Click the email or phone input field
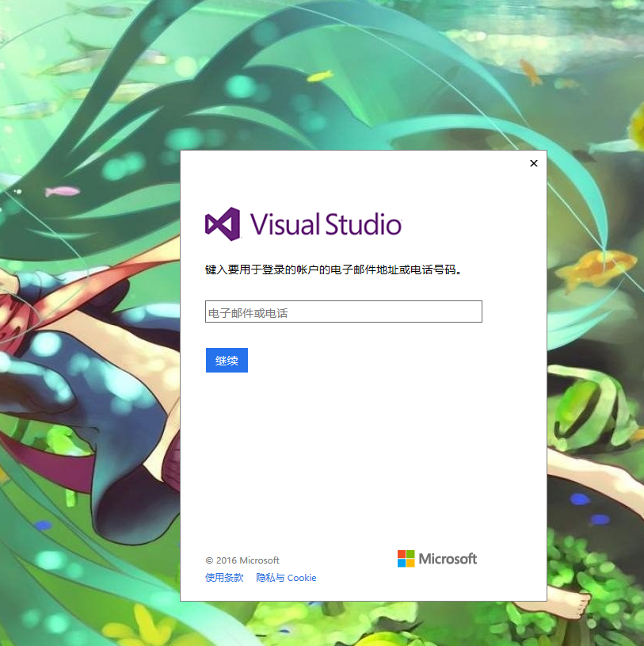644x646 pixels. 344,312
